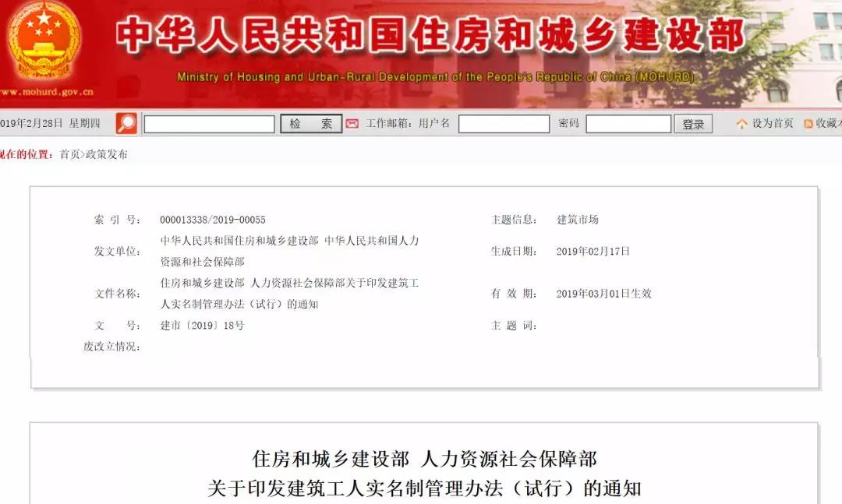Click the orange magnifier search icon
Viewport: 842px width, 504px height.
point(127,123)
